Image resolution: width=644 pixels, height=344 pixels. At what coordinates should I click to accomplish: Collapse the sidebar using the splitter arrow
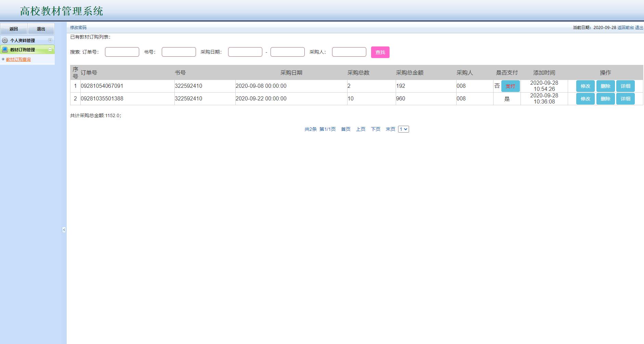coord(64,230)
